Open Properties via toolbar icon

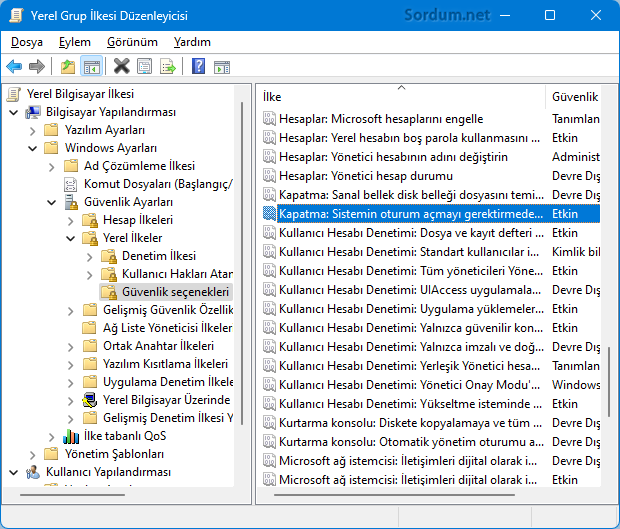(144, 66)
